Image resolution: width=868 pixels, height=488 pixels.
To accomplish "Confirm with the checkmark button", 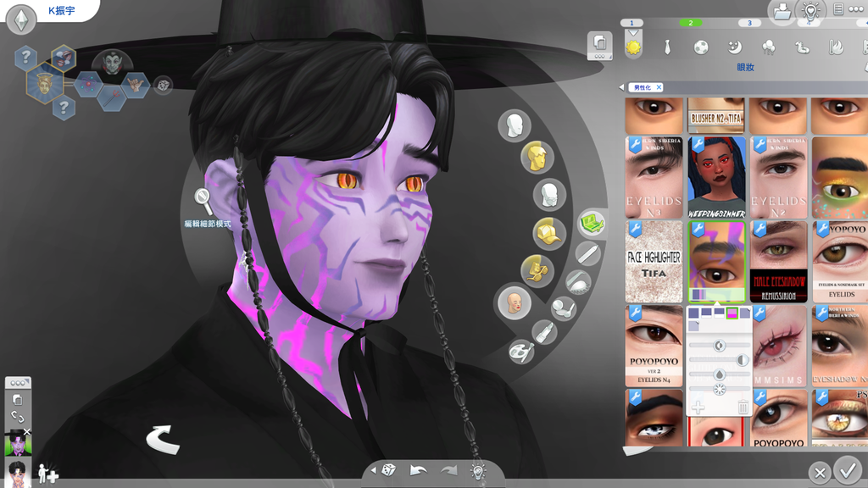I will [847, 471].
